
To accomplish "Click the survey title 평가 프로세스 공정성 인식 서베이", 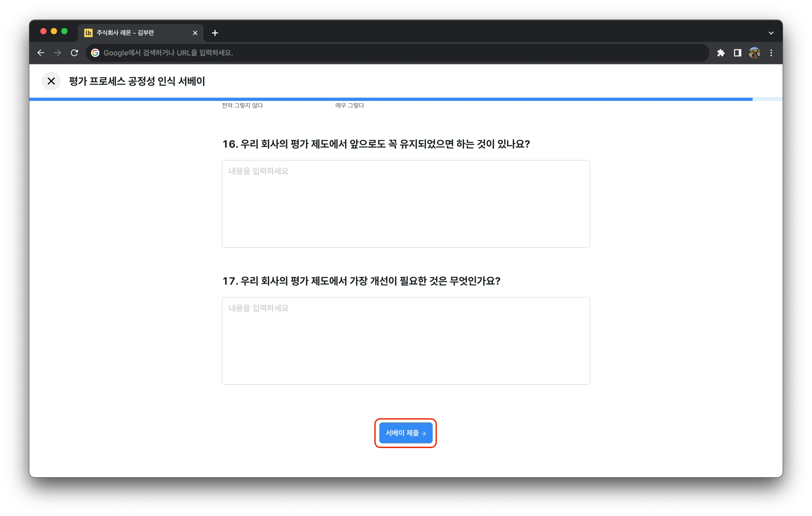I will click(137, 81).
